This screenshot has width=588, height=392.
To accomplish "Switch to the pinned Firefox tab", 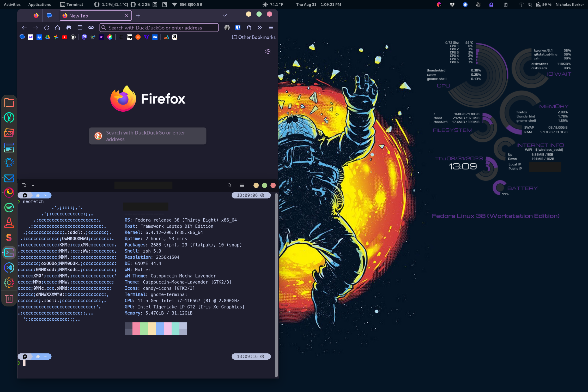I will click(x=36, y=16).
